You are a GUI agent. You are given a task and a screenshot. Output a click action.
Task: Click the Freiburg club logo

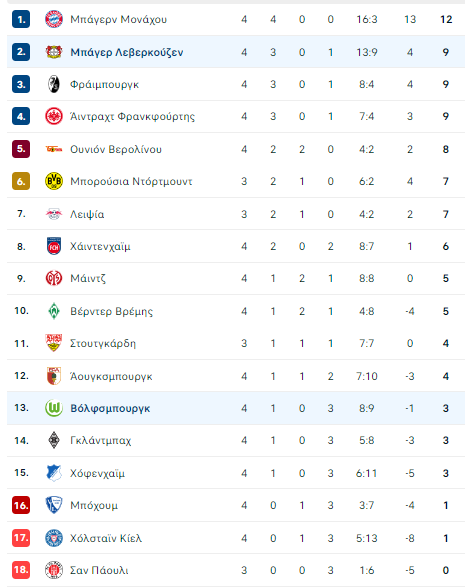pyautogui.click(x=54, y=84)
